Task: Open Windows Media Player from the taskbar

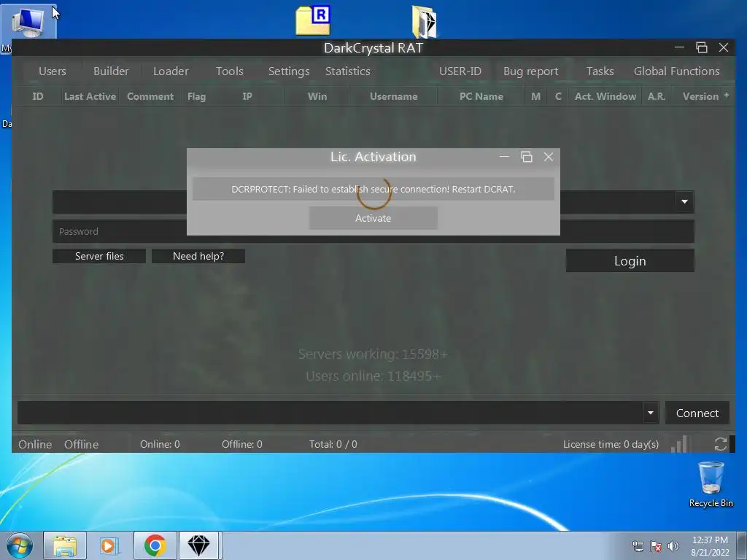Action: click(109, 545)
